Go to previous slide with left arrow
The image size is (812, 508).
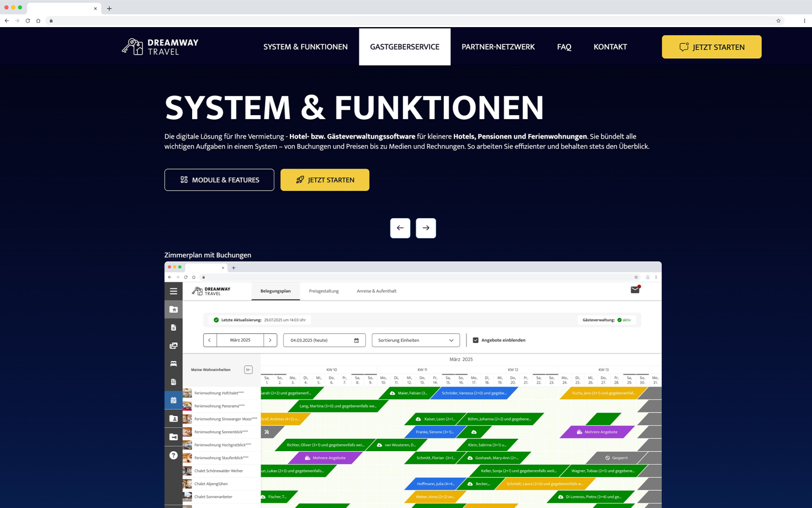(x=400, y=228)
